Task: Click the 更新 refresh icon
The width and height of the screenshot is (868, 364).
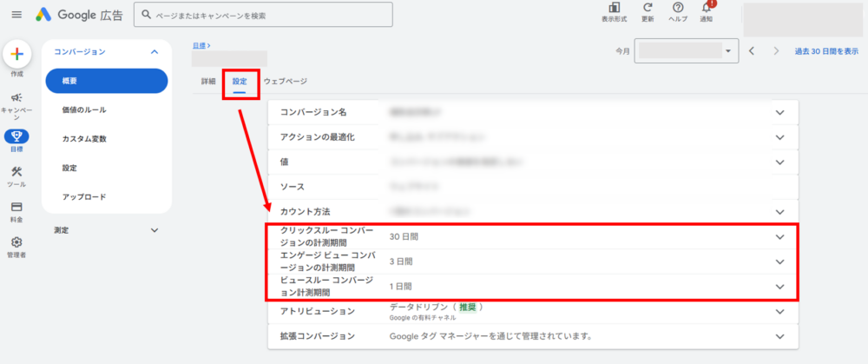Action: [x=648, y=8]
